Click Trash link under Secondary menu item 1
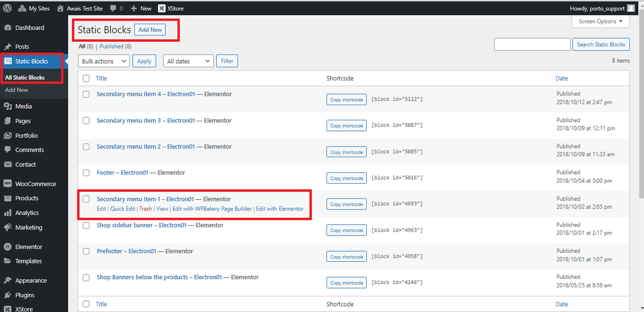Viewport: 644px width, 312px height. point(146,209)
